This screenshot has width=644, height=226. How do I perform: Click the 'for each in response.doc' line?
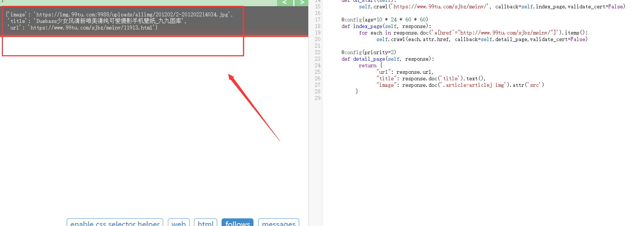473,33
